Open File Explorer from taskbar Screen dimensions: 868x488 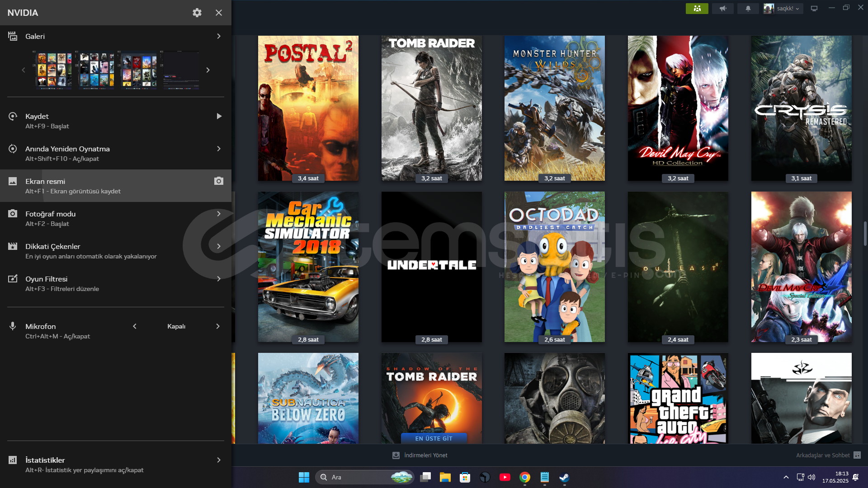[x=445, y=477]
